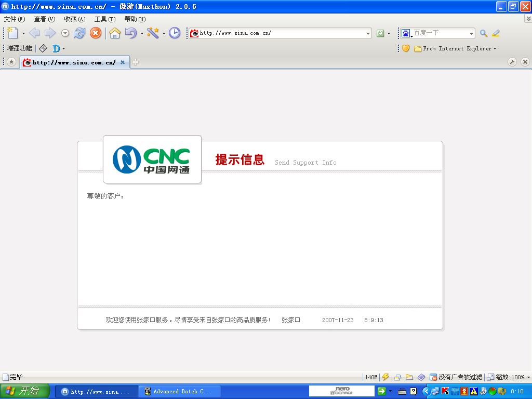
Task: Expand the Undo button dropdown arrow
Action: pyautogui.click(x=142, y=33)
